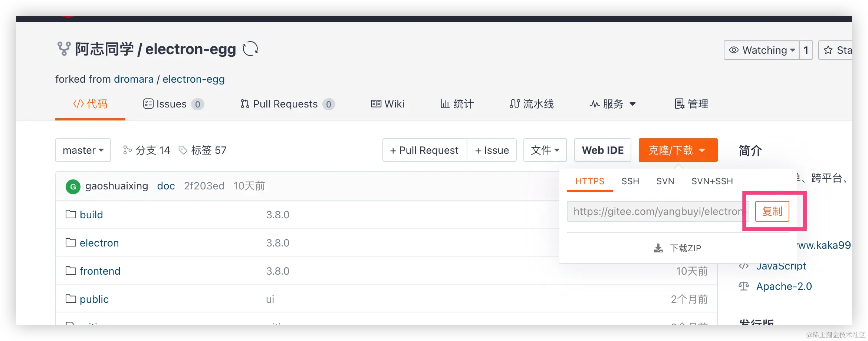Switch to the 代码 tab

pos(90,104)
